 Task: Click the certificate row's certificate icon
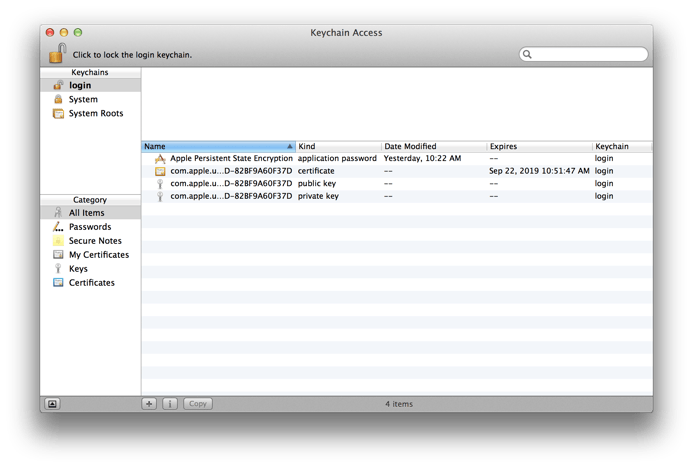pos(160,171)
